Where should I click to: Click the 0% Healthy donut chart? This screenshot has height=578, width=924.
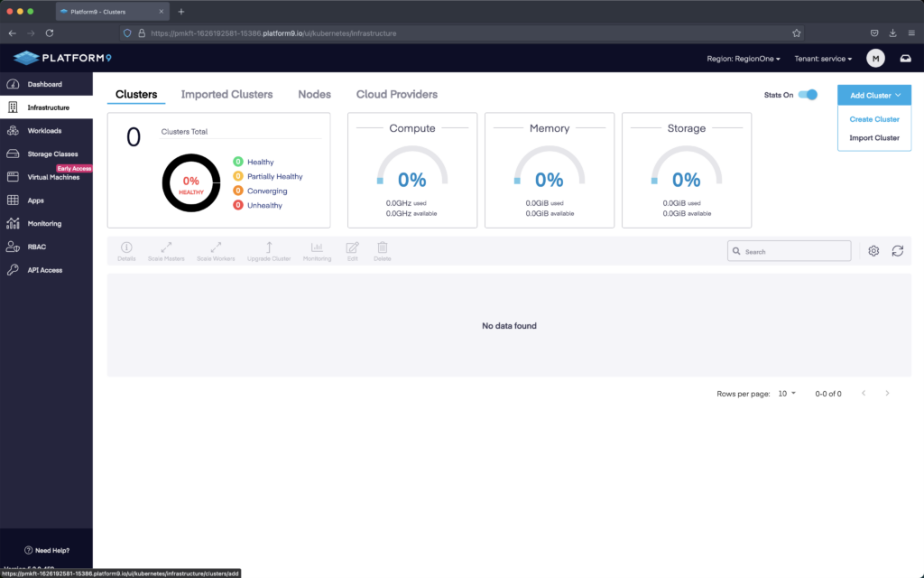(x=191, y=182)
